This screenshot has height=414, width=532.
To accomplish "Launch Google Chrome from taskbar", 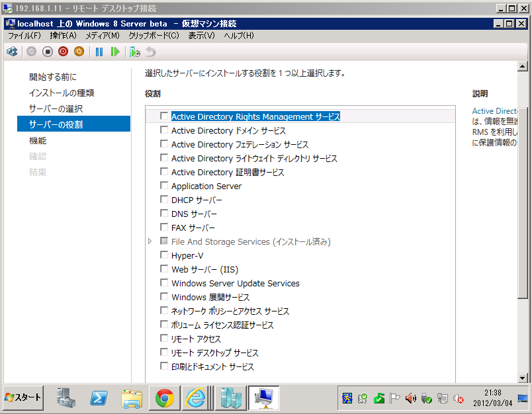I will tap(165, 398).
